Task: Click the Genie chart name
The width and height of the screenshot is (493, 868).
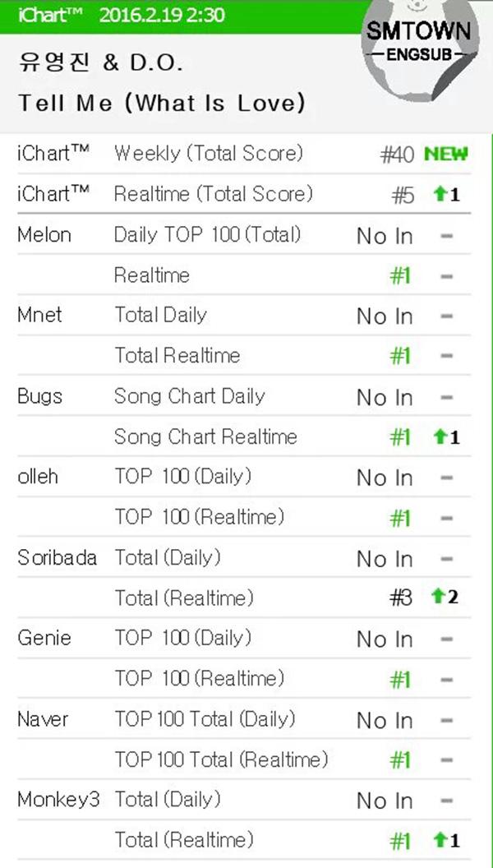Action: 44,639
